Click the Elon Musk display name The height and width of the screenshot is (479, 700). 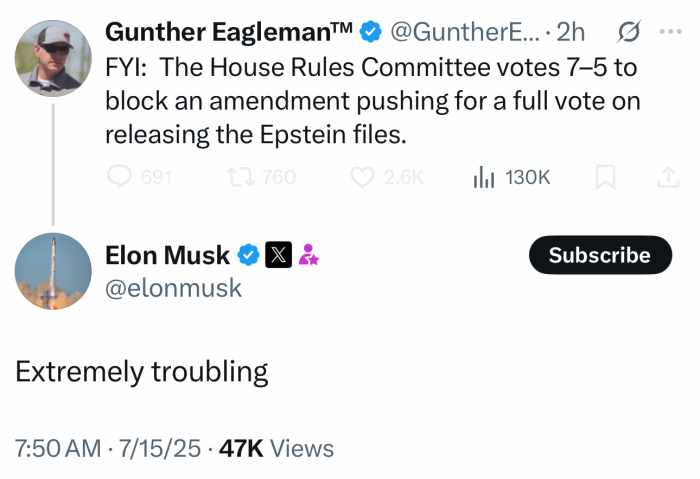pyautogui.click(x=167, y=255)
